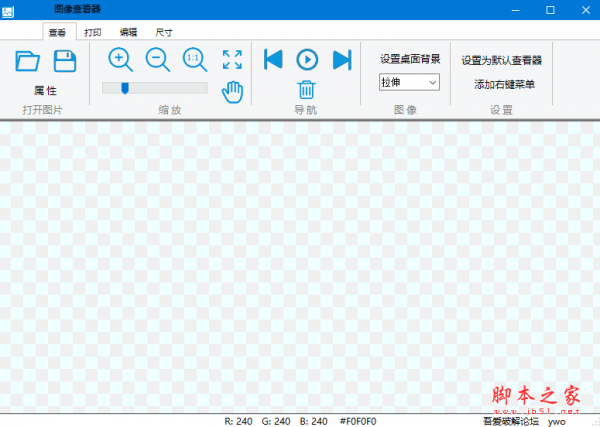Click the transparent checkerboard image canvas
This screenshot has height=427, width=600.
pos(300,267)
